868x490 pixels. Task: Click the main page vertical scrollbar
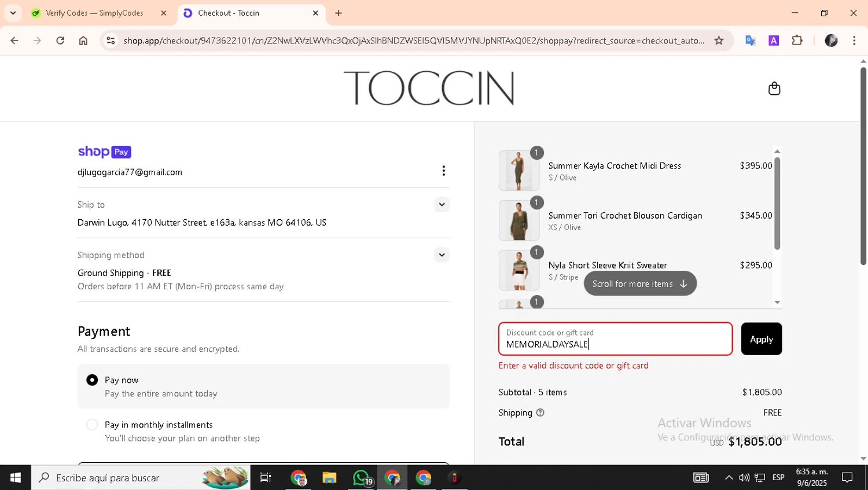tap(863, 166)
